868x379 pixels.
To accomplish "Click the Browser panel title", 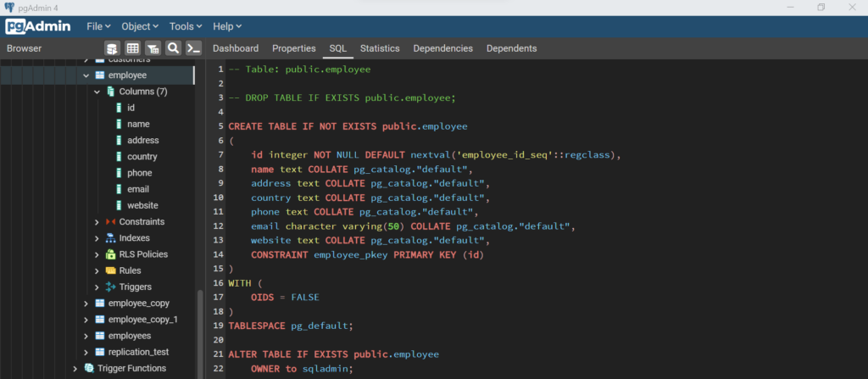I will tap(24, 48).
